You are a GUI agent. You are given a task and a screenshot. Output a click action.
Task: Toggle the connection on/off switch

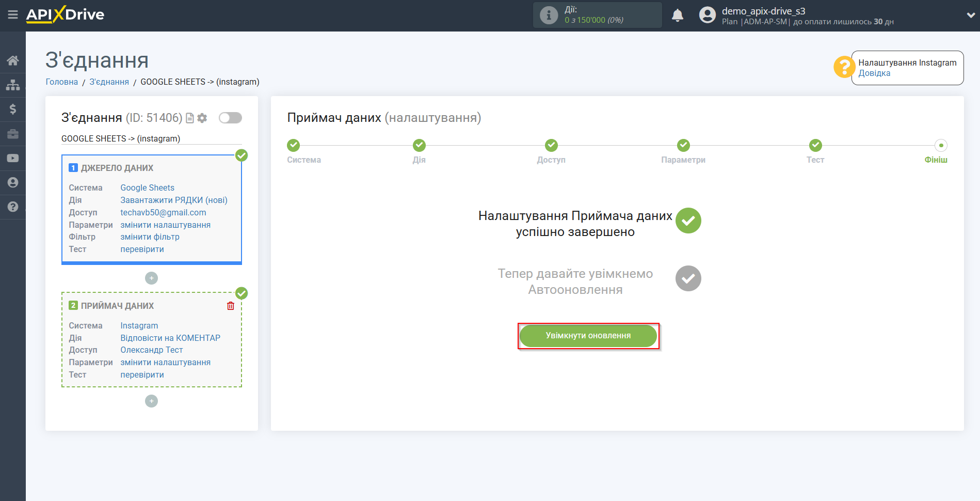coord(230,118)
